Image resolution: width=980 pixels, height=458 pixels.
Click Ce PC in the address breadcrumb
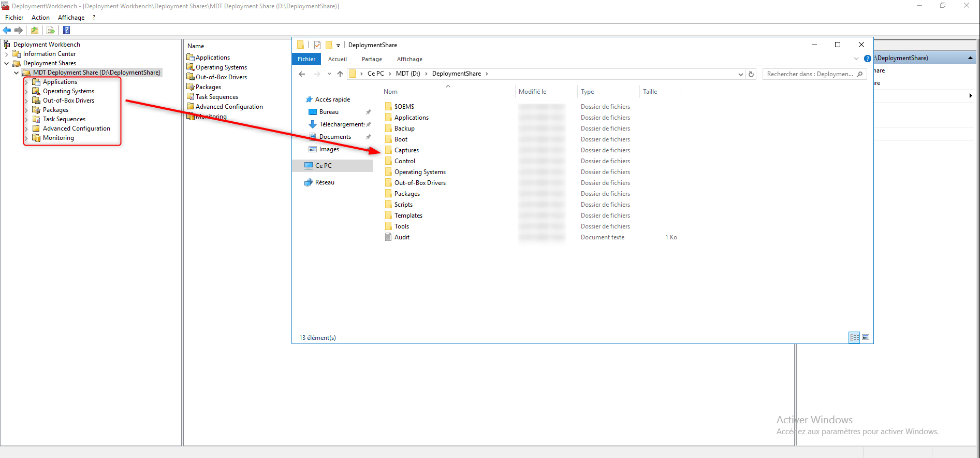click(x=376, y=74)
